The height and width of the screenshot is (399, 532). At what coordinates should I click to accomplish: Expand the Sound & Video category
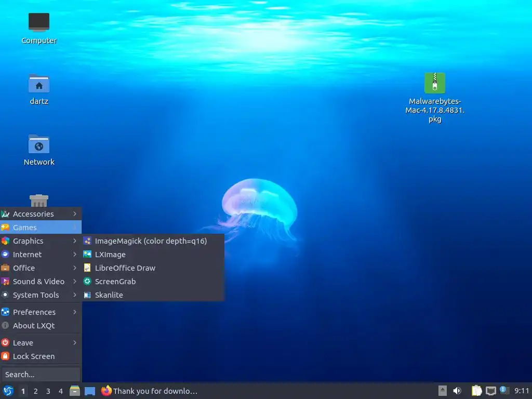41,282
